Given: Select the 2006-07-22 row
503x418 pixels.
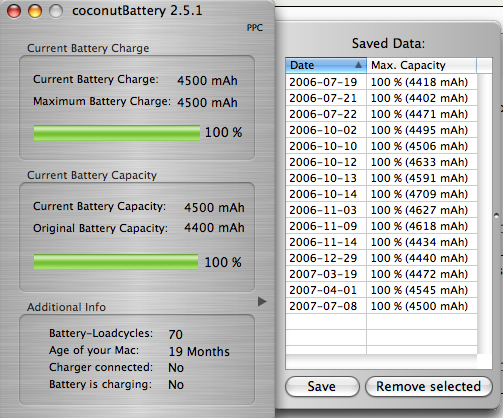Looking at the screenshot, I should pyautogui.click(x=381, y=114).
